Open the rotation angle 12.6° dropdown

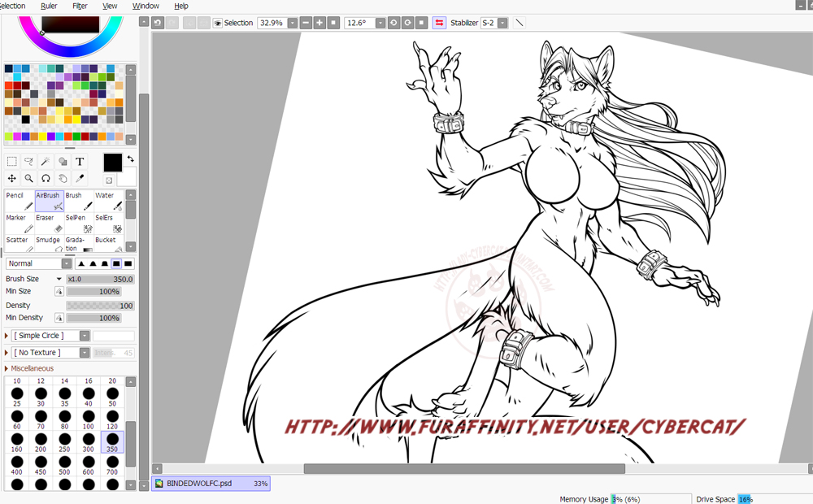pyautogui.click(x=380, y=23)
